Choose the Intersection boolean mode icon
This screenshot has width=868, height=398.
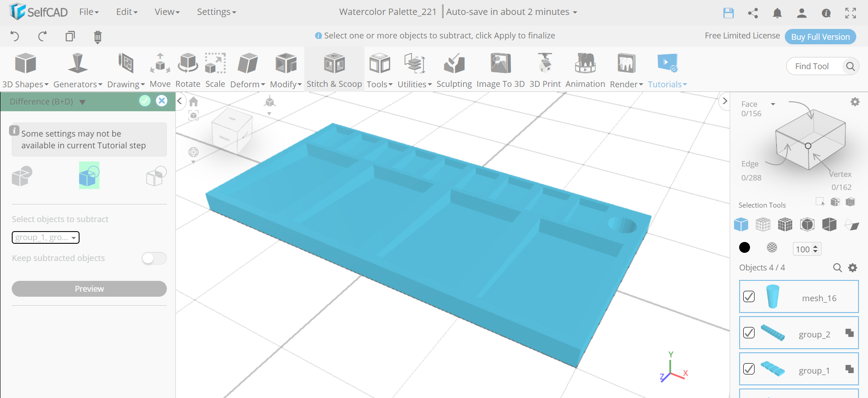(x=156, y=176)
